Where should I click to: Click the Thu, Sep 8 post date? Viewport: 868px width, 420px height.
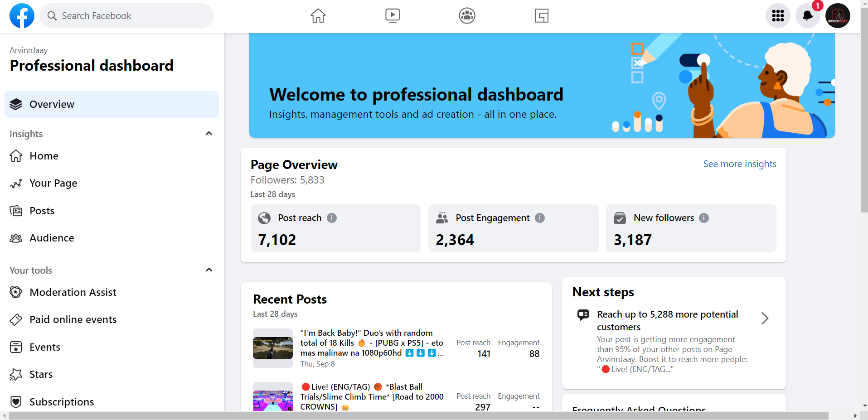coord(317,364)
